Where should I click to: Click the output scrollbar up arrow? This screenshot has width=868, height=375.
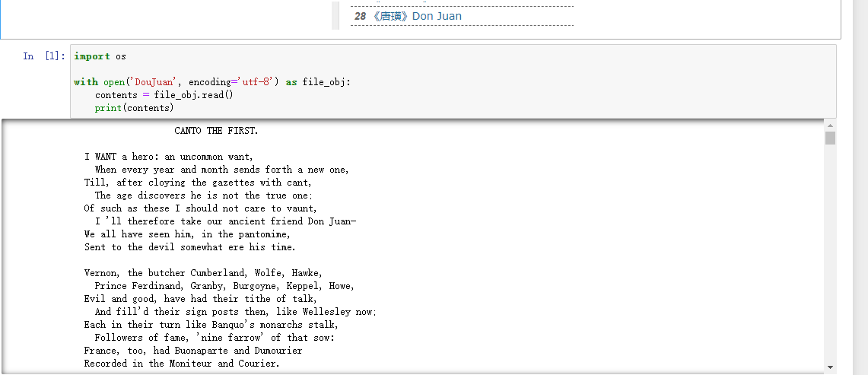pos(830,126)
